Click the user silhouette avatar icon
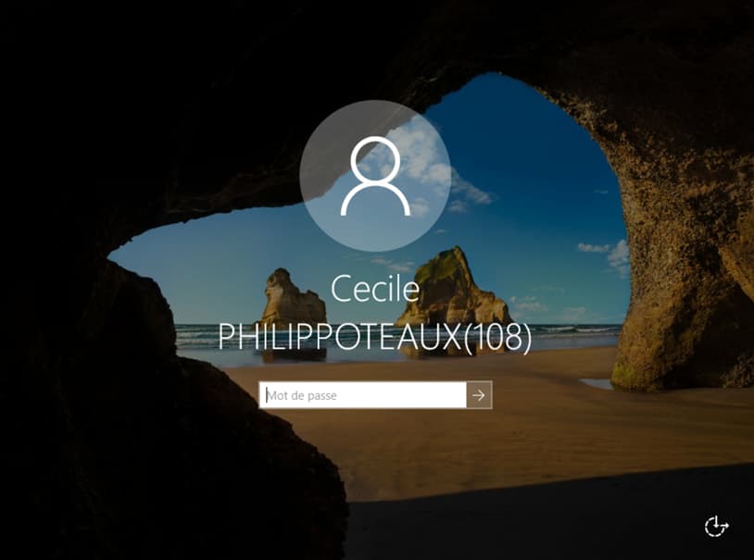 point(375,176)
